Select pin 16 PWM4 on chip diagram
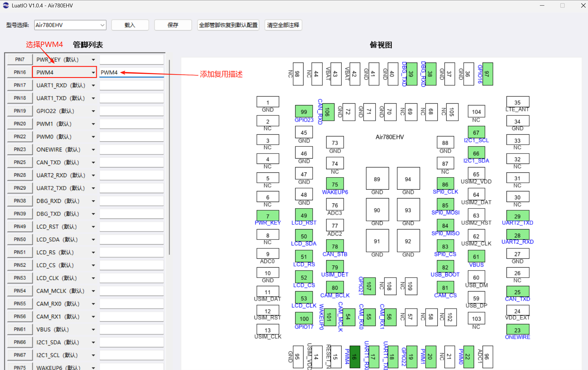This screenshot has height=370, width=588. point(355,357)
